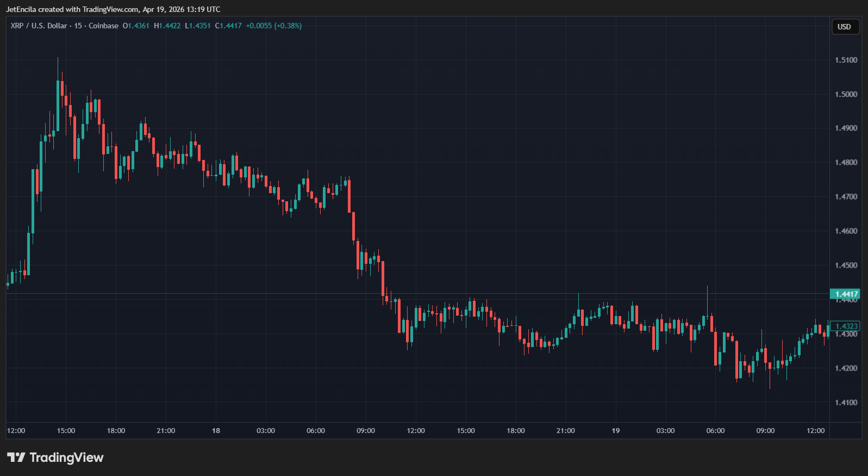Click the 1.4100 price axis label
The width and height of the screenshot is (868, 476).
coord(846,403)
